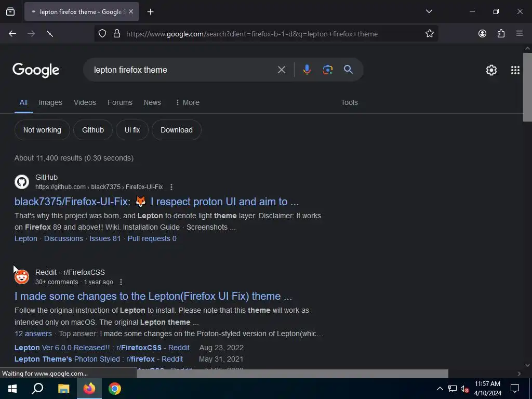This screenshot has width=532, height=399.
Task: Open the tracking protection shield icon
Action: 102,34
